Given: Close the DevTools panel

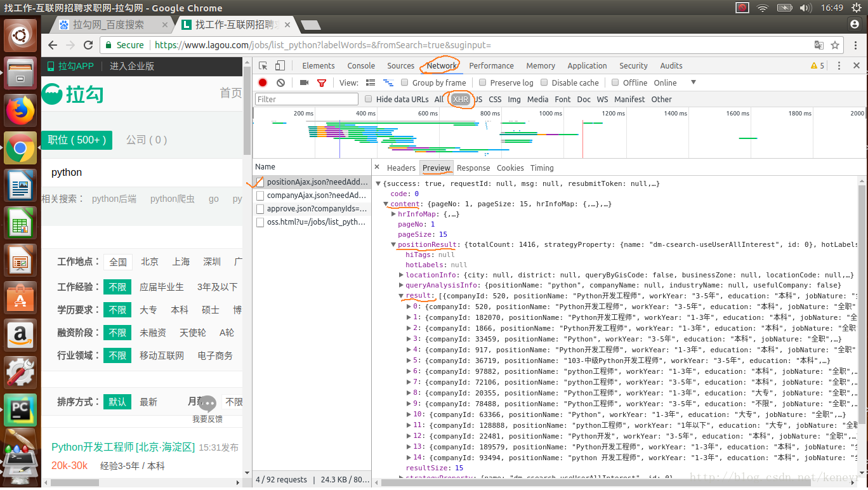Looking at the screenshot, I should pyautogui.click(x=857, y=66).
